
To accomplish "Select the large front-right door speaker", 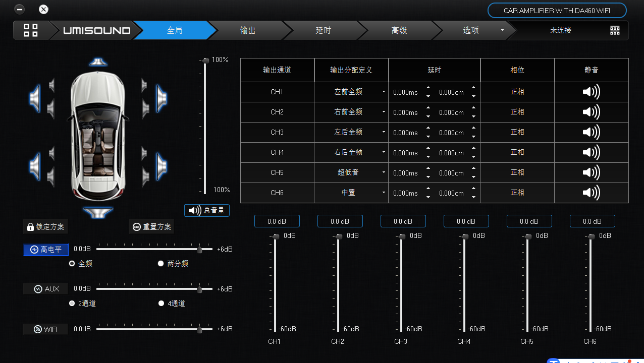I will (x=161, y=98).
